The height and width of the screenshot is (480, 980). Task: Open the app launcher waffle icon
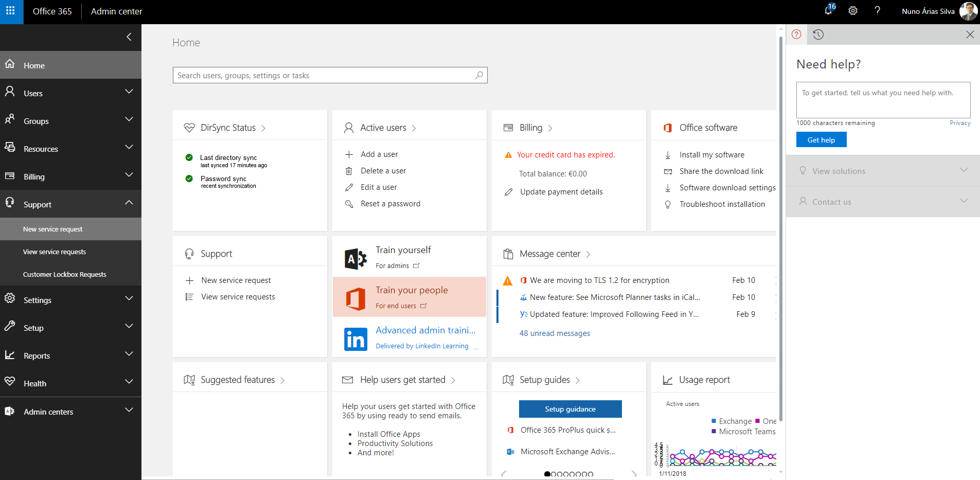coord(10,11)
